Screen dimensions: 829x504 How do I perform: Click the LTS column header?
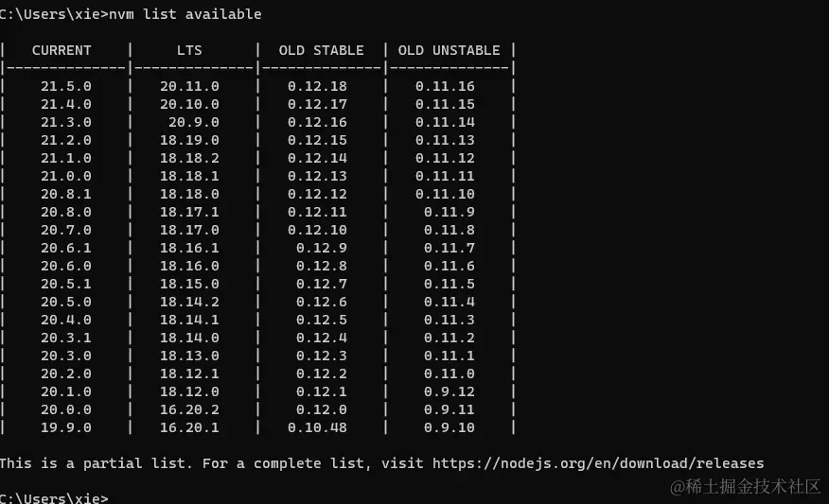[x=189, y=50]
